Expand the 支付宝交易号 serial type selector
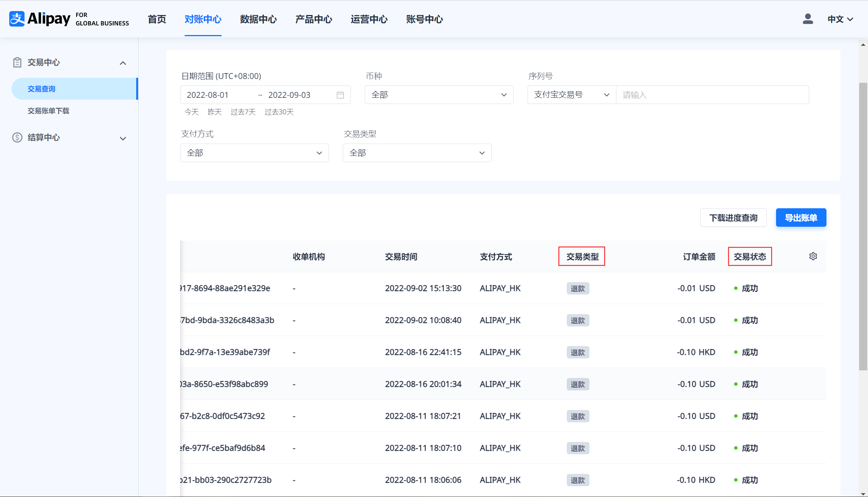 click(x=571, y=95)
